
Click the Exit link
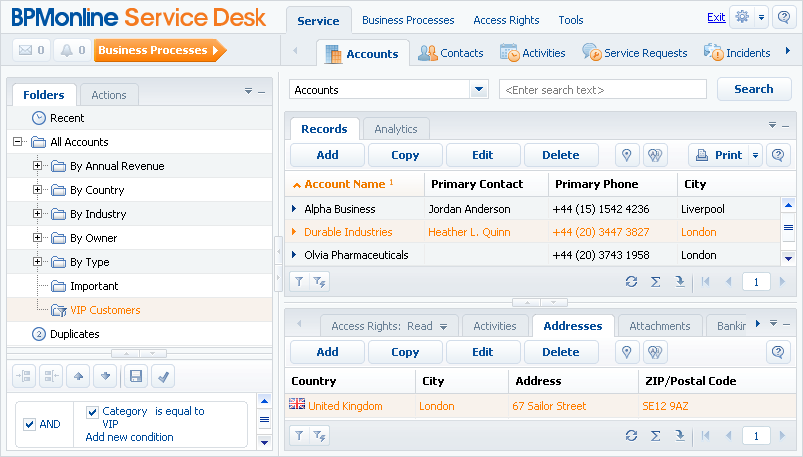716,17
